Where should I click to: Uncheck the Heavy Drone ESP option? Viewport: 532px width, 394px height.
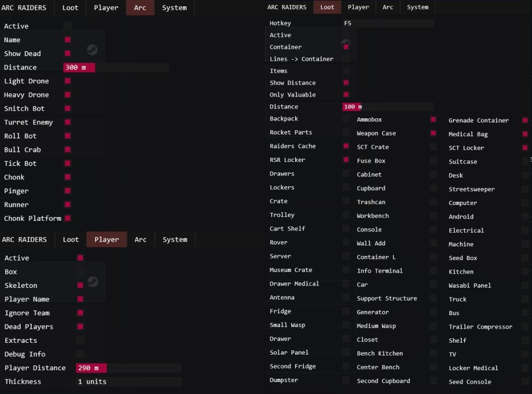(x=67, y=94)
